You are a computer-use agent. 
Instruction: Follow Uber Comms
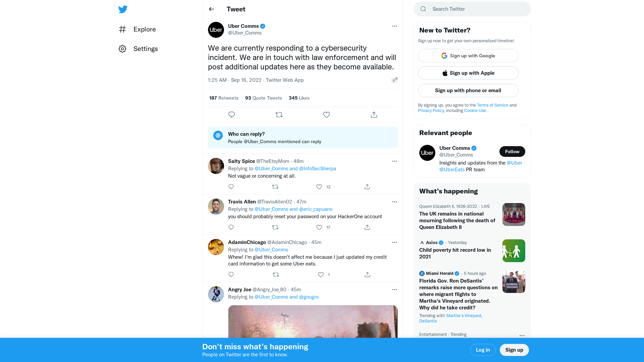click(512, 152)
